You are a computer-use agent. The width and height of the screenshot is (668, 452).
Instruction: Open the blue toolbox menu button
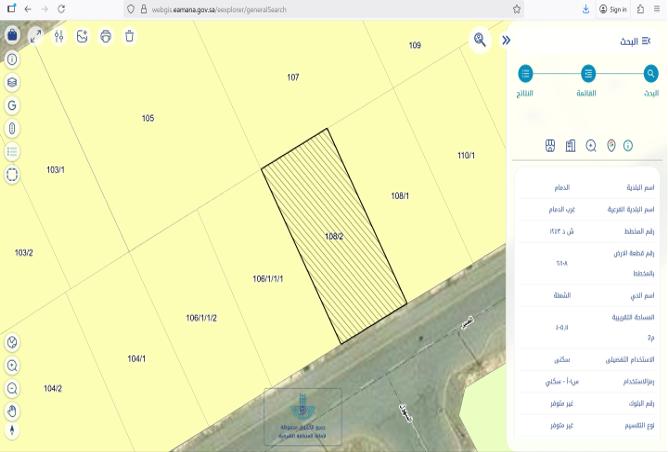pyautogui.click(x=12, y=35)
